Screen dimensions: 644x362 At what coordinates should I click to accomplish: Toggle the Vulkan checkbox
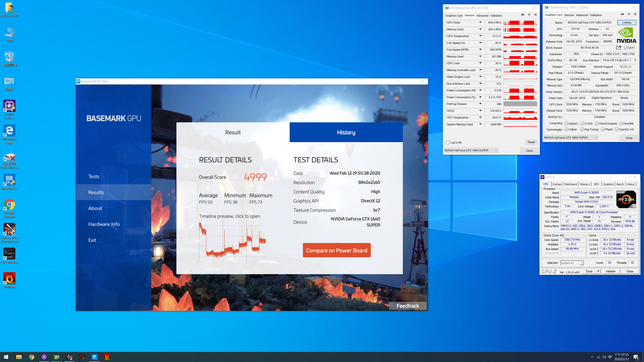566,129
